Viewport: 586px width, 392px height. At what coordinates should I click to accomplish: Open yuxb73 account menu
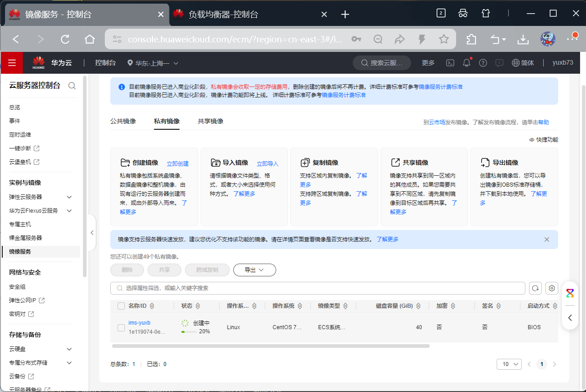[563, 63]
